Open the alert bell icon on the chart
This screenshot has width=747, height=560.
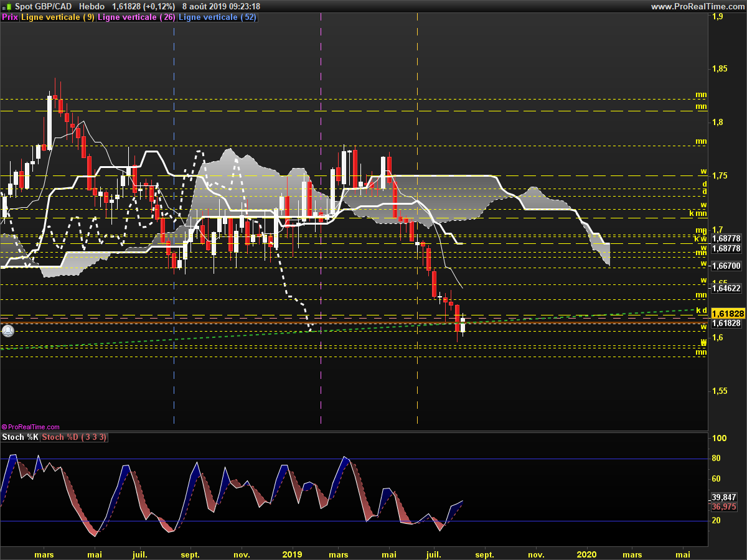[7, 331]
